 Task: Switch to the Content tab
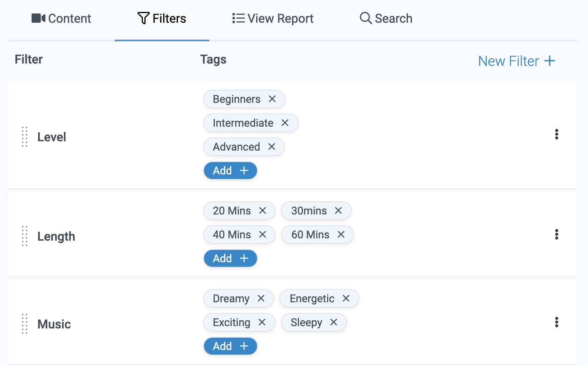click(61, 18)
